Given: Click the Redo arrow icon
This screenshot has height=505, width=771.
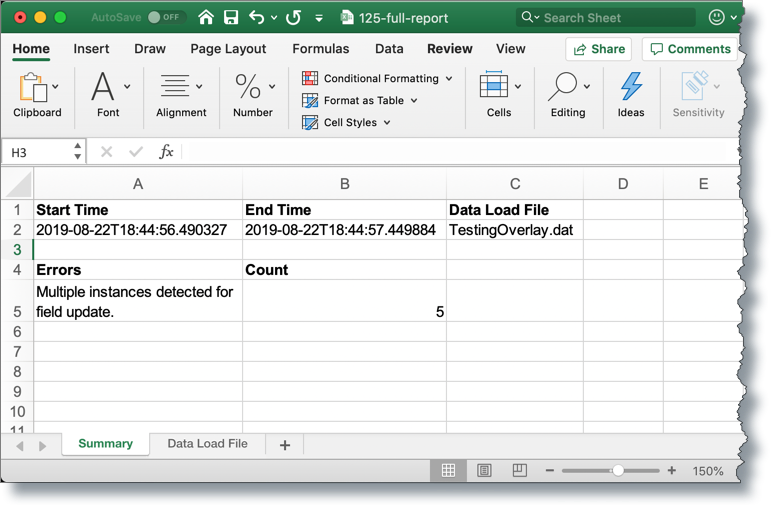Looking at the screenshot, I should [x=294, y=18].
